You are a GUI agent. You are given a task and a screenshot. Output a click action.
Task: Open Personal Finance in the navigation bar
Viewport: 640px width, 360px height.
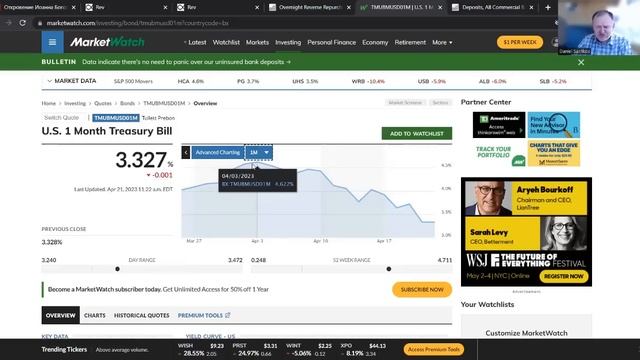(331, 42)
